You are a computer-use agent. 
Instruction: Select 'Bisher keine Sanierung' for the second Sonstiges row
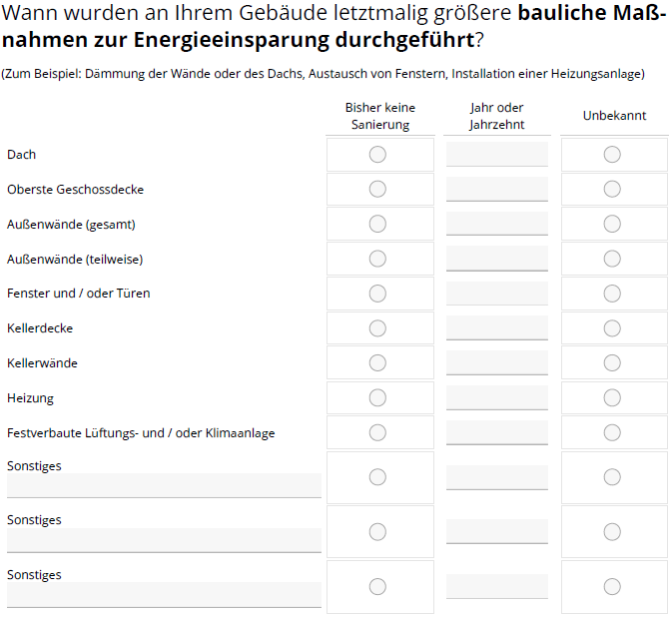[377, 531]
